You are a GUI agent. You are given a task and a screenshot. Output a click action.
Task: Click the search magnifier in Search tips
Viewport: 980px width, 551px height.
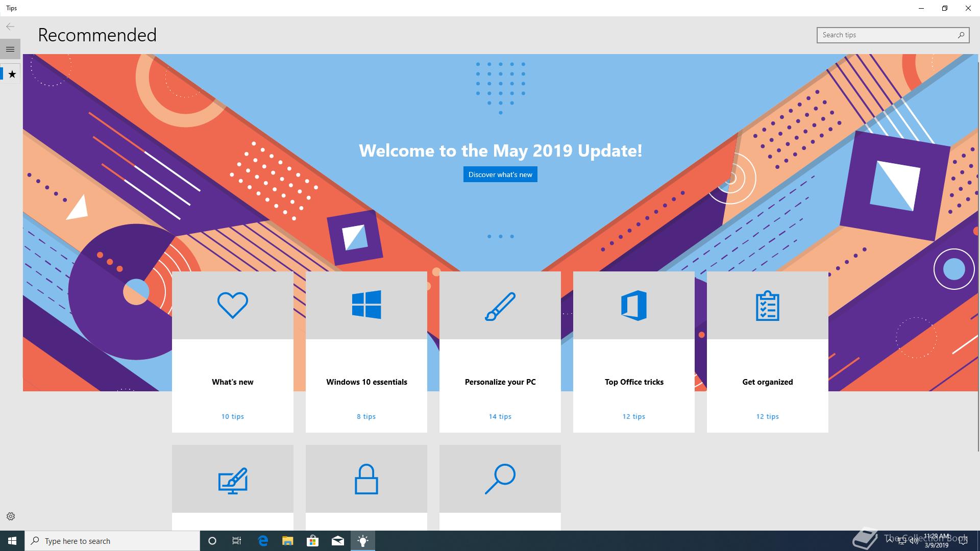(961, 35)
